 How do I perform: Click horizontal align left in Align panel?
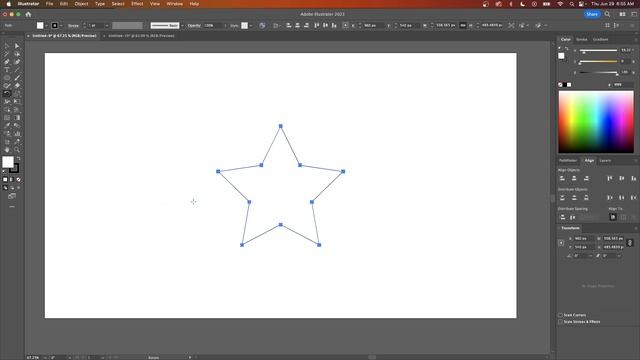click(562, 178)
